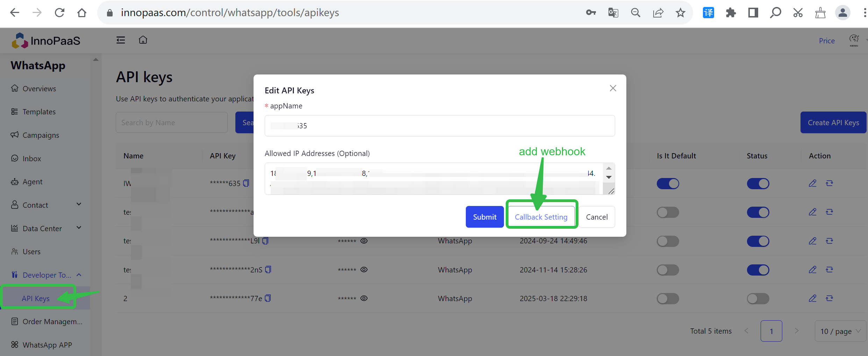Reset the API key ending in 2nS
868x356 pixels.
pos(829,270)
